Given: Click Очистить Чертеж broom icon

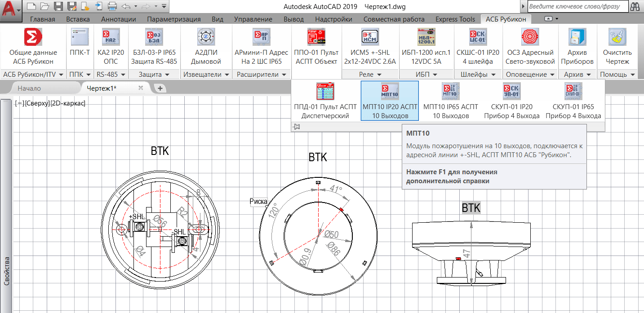Looking at the screenshot, I should 617,47.
